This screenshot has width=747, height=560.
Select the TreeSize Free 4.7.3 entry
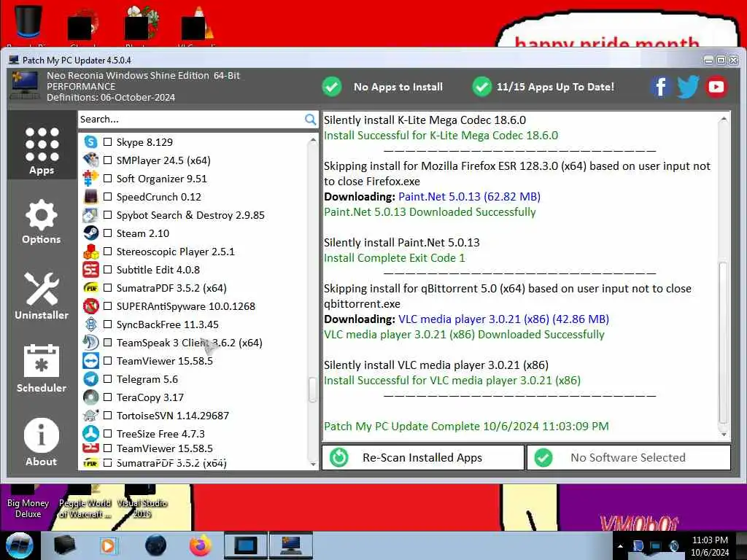click(x=160, y=434)
